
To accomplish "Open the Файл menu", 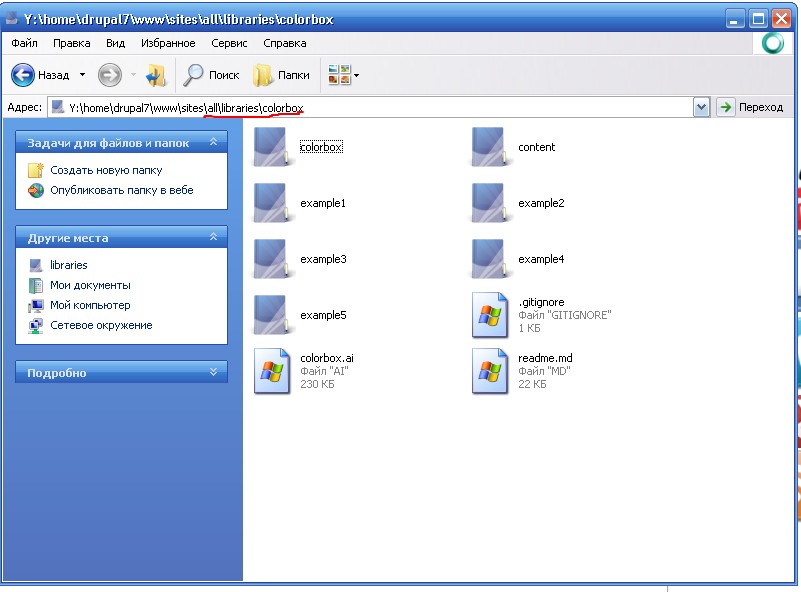I will [25, 43].
